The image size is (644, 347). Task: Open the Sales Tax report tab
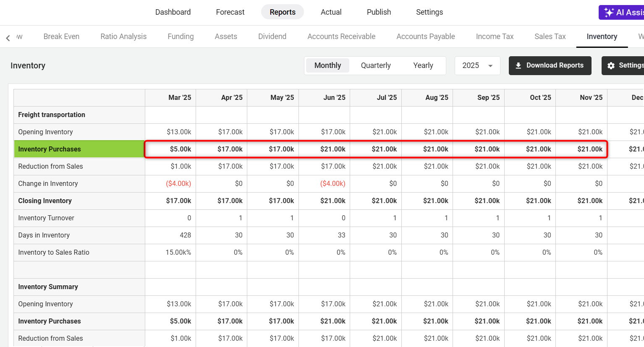point(550,37)
